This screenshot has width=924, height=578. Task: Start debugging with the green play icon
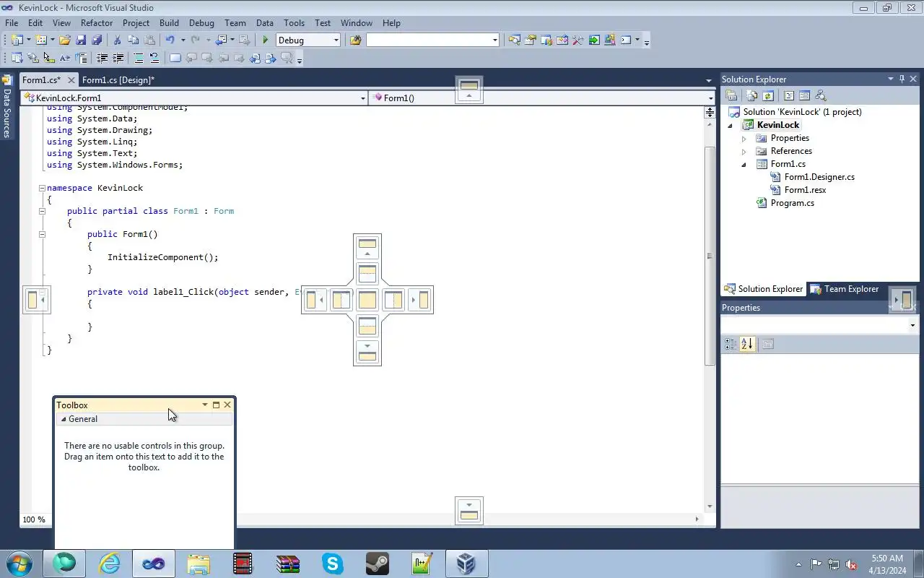coord(266,40)
